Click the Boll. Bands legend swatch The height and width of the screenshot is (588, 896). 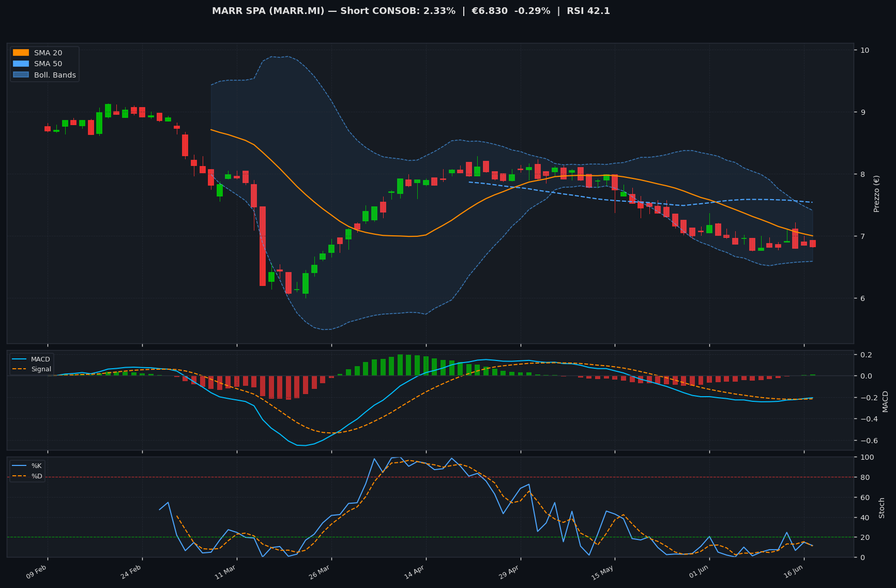coord(21,75)
